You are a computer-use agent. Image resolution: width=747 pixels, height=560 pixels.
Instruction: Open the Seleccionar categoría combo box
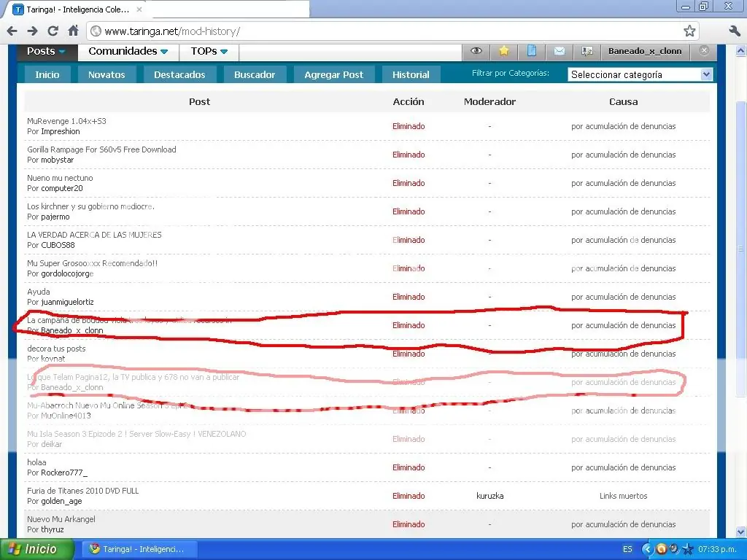click(640, 74)
